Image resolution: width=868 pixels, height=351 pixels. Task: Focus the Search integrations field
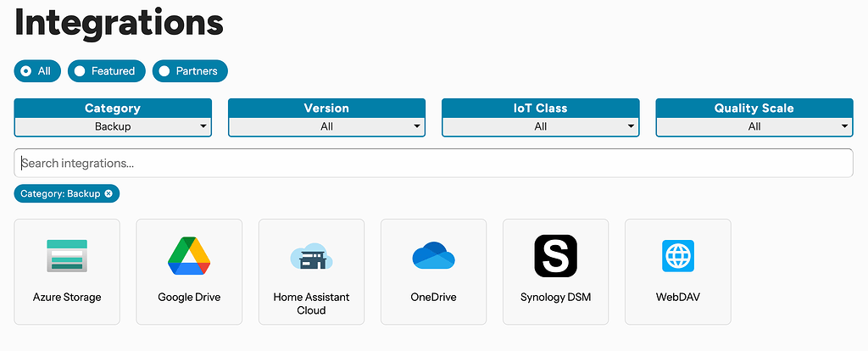point(433,164)
